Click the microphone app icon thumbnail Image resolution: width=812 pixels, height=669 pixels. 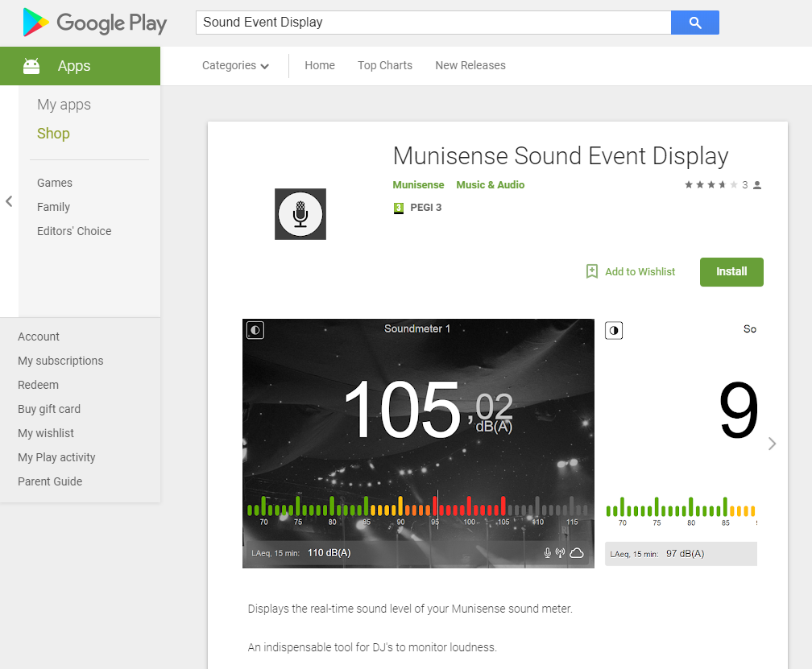[300, 213]
